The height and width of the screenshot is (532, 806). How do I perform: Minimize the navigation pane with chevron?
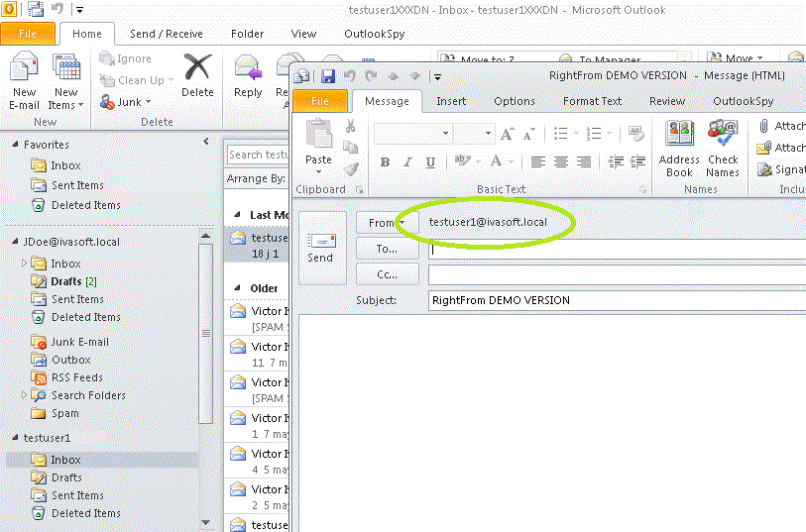pyautogui.click(x=206, y=142)
